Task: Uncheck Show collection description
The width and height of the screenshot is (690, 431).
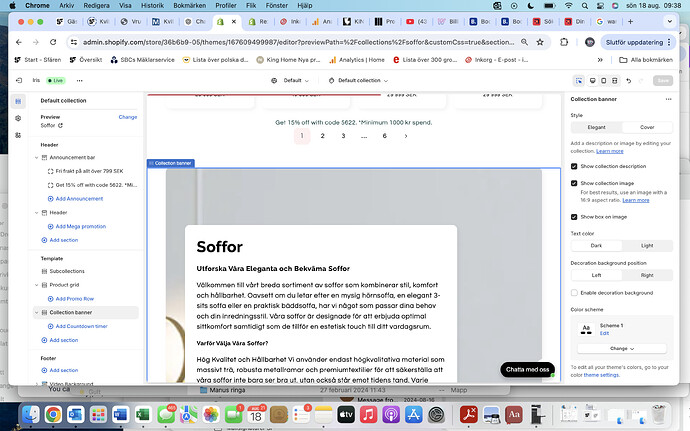Action: [x=574, y=166]
